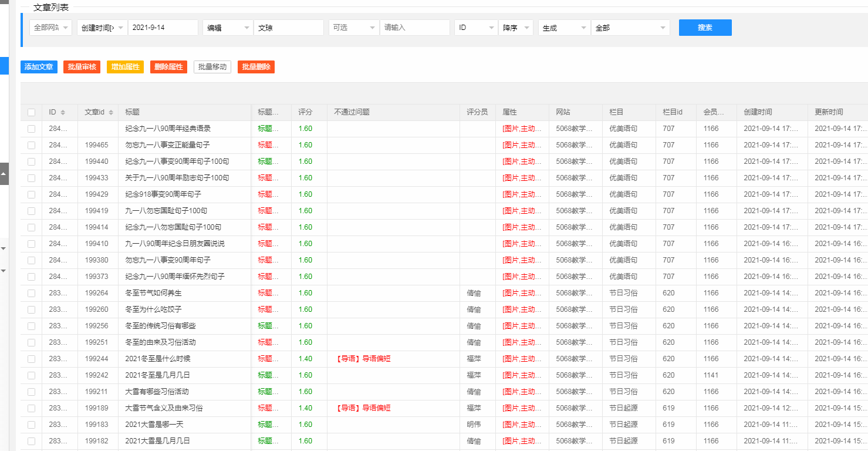Check the row 纪念九一八90周年经典语录
Viewport: 868px width, 451px height.
click(x=31, y=129)
